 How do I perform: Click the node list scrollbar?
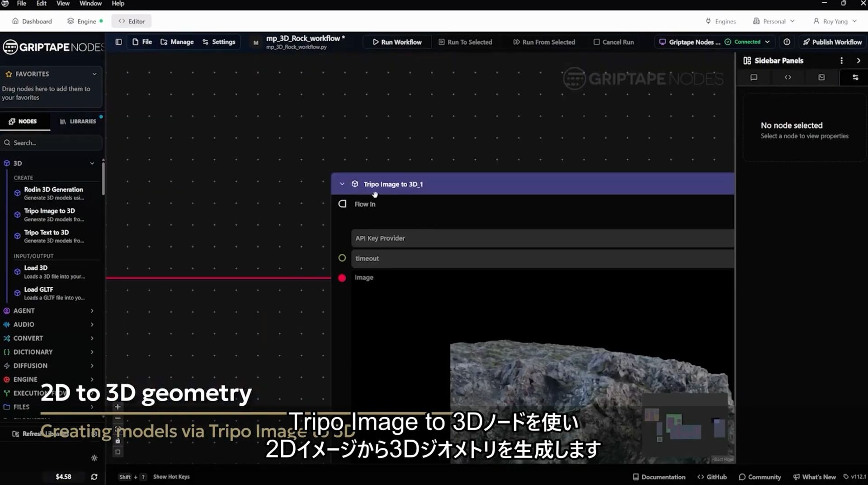103,179
